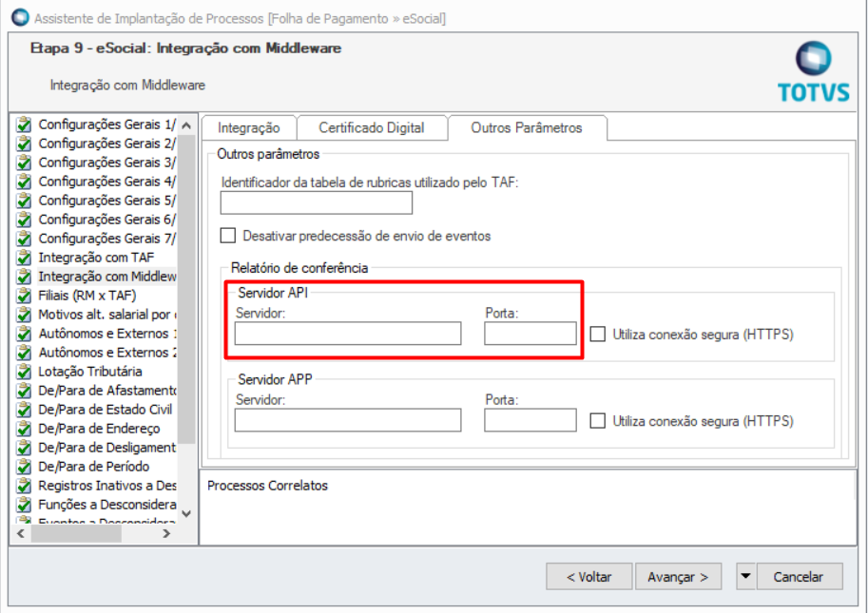The width and height of the screenshot is (868, 613).
Task: Click Porta field under Servidor API
Action: point(530,334)
